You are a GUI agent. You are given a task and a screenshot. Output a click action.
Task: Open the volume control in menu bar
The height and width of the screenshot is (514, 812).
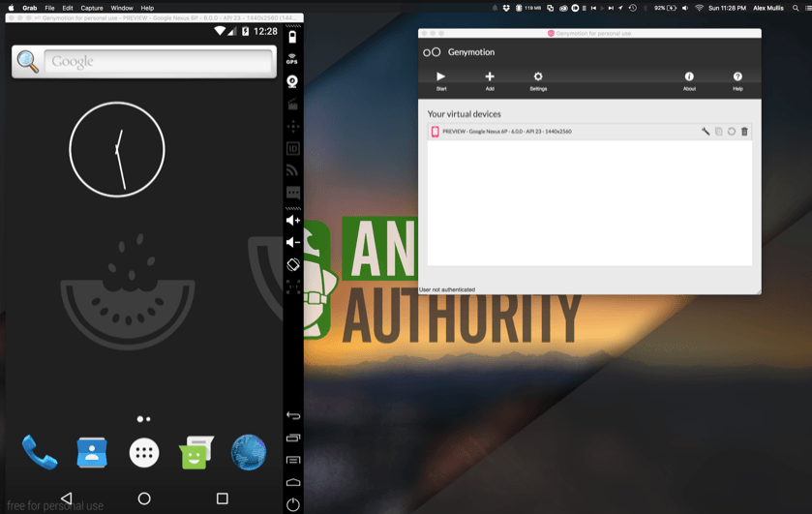click(x=684, y=8)
